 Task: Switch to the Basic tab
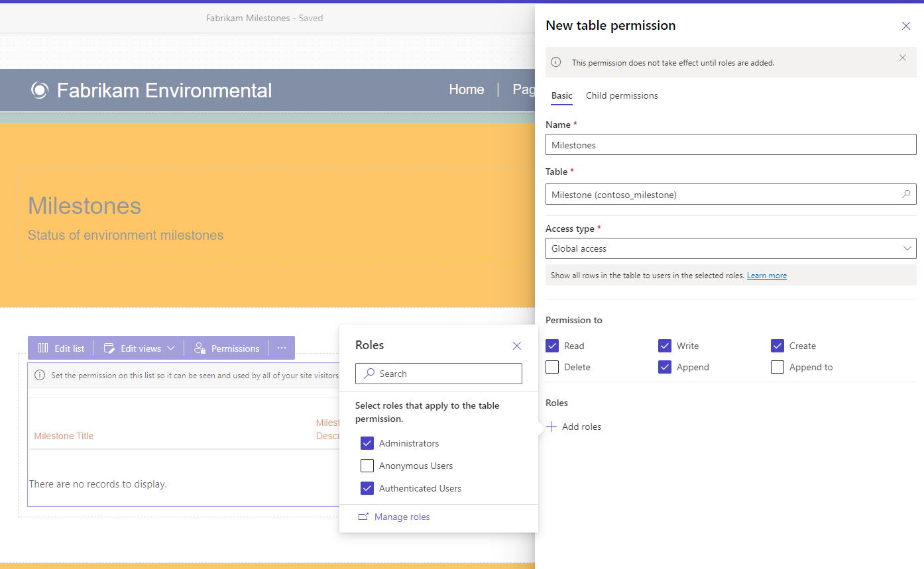coord(561,95)
